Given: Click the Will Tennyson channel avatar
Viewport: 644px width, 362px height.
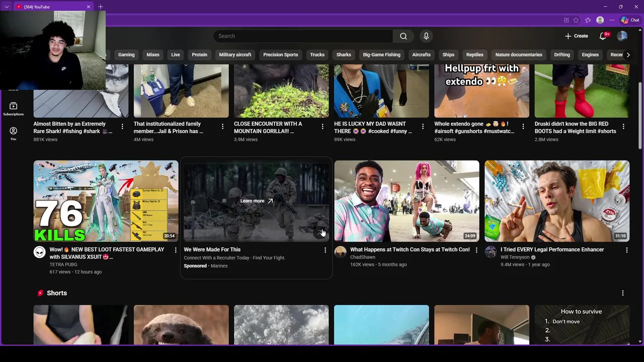Looking at the screenshot, I should [491, 252].
